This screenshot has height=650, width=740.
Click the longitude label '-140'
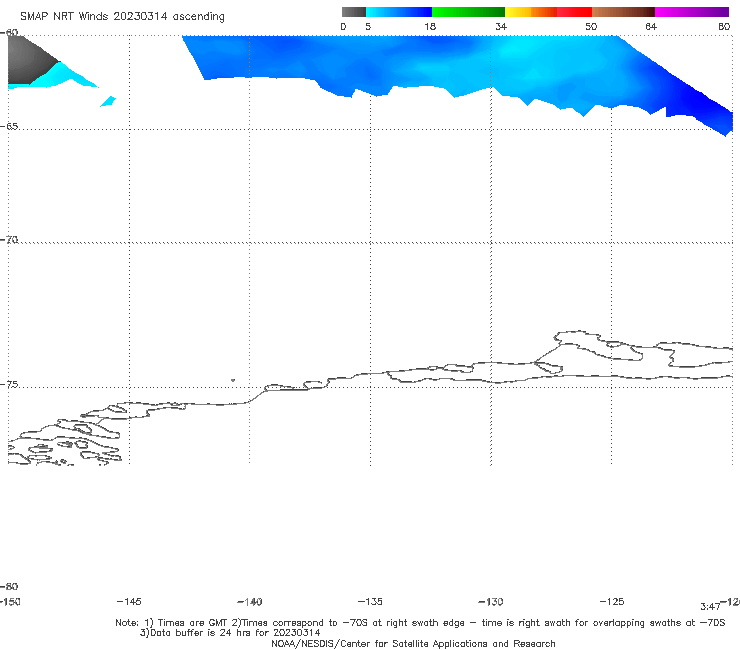[x=250, y=601]
